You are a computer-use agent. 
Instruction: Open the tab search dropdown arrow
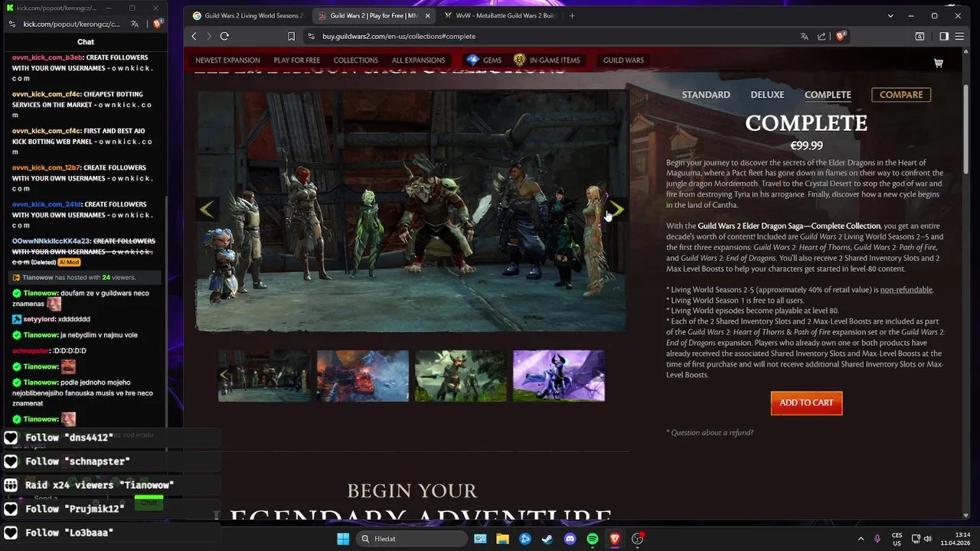(x=890, y=15)
